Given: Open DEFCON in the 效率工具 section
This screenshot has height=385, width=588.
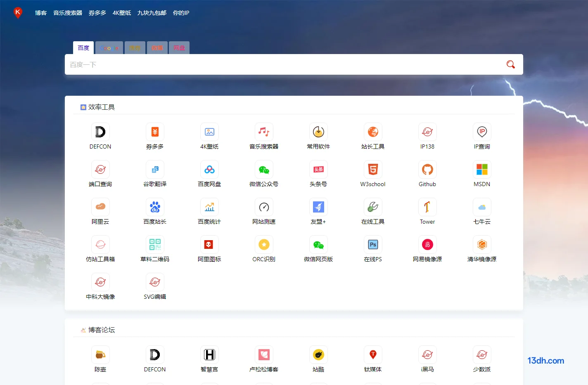Looking at the screenshot, I should click(x=100, y=132).
